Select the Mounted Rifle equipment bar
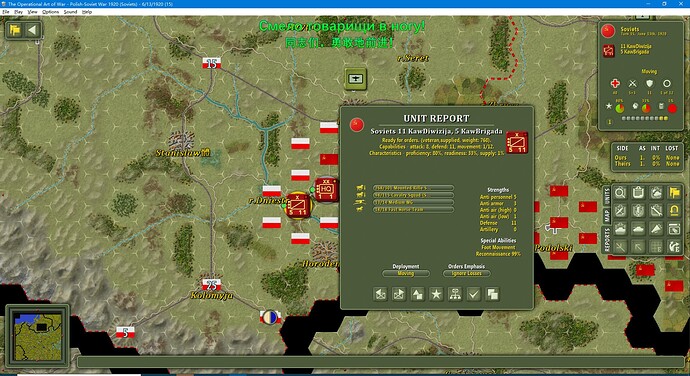The height and width of the screenshot is (376, 690). tap(413, 188)
